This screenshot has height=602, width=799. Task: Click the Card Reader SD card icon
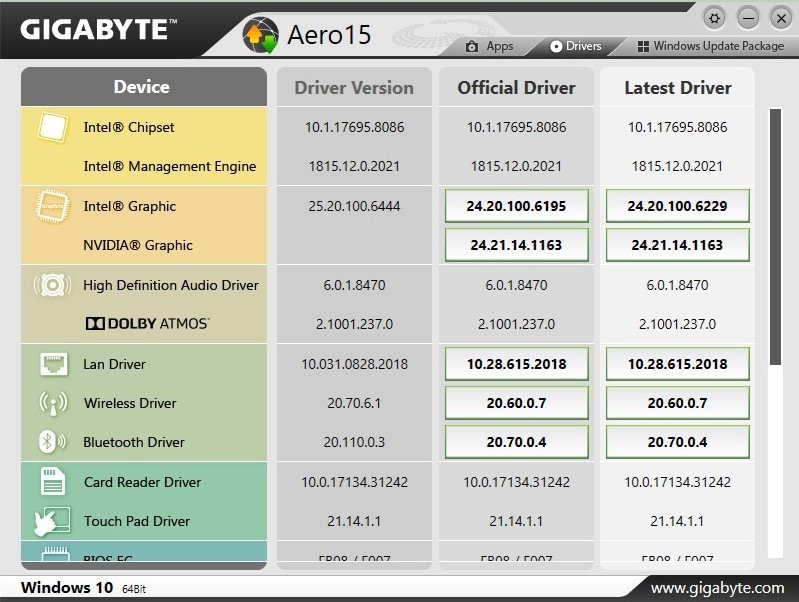pyautogui.click(x=52, y=481)
